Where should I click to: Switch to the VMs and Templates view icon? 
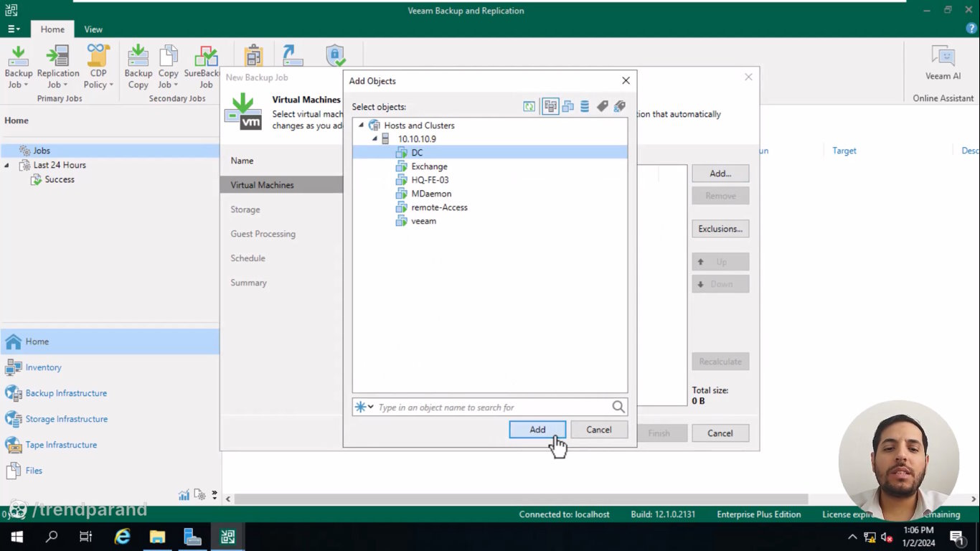[567, 107]
